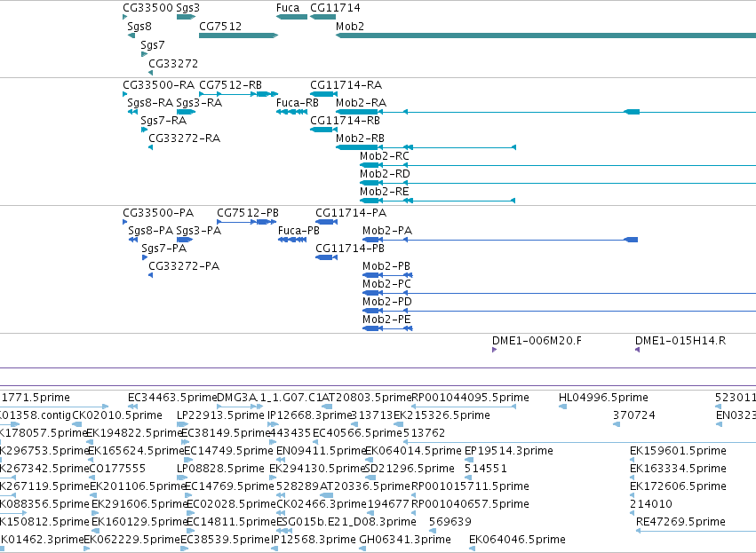756x553 pixels.
Task: Open the Fuca gene label
Action: click(x=288, y=8)
